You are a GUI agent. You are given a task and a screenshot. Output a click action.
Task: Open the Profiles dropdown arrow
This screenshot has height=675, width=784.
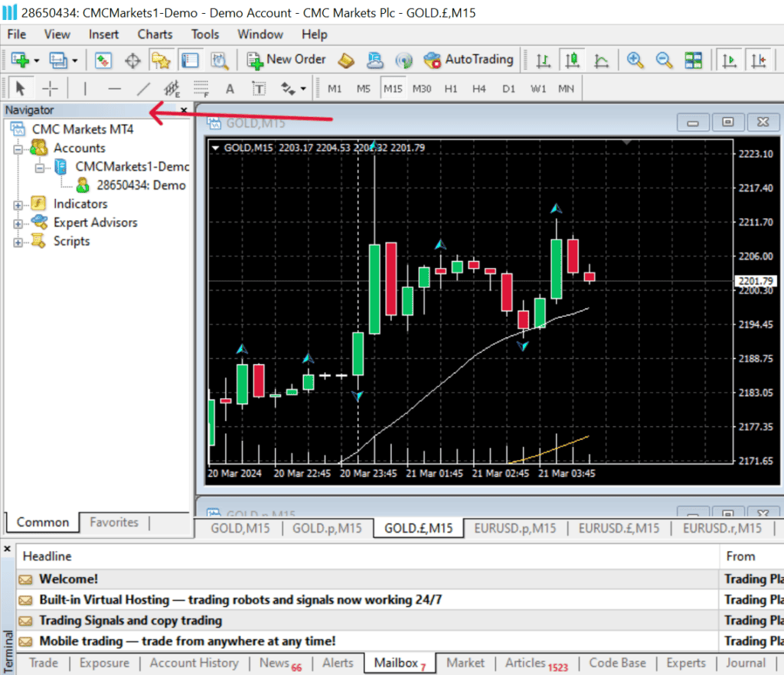(75, 61)
